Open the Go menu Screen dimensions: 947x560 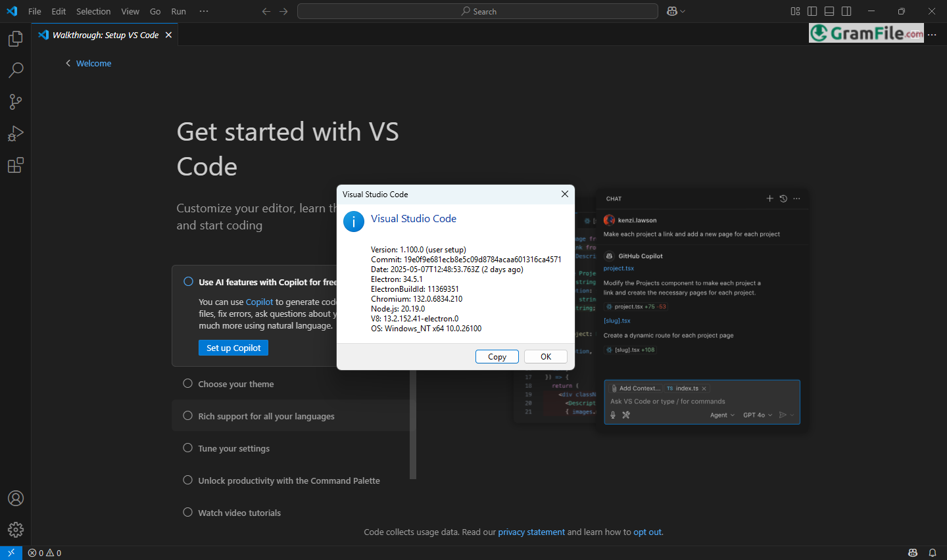[155, 11]
